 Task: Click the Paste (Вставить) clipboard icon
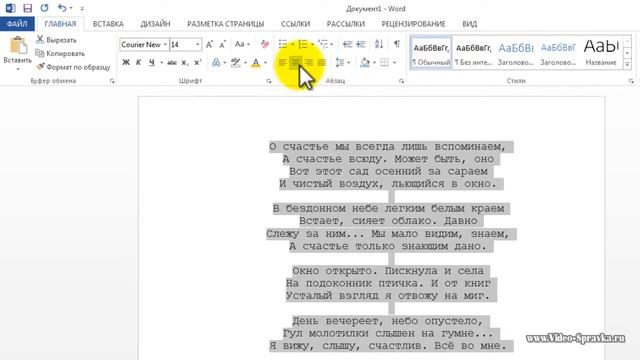18,45
